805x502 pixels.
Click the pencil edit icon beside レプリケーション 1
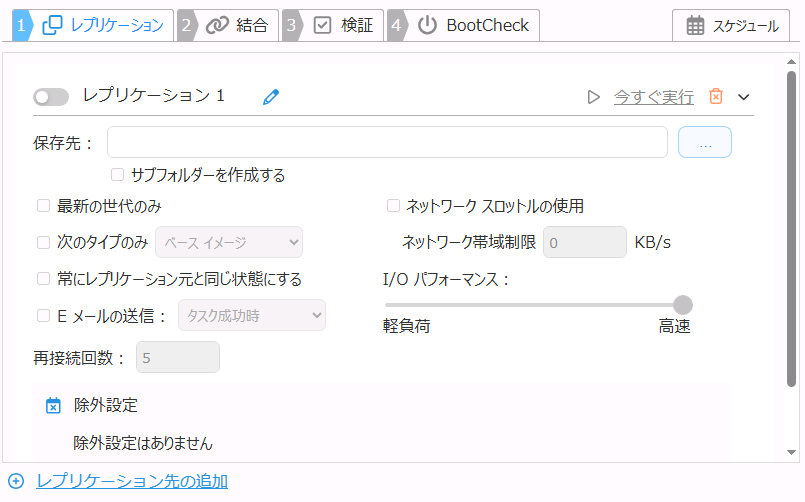(x=270, y=97)
